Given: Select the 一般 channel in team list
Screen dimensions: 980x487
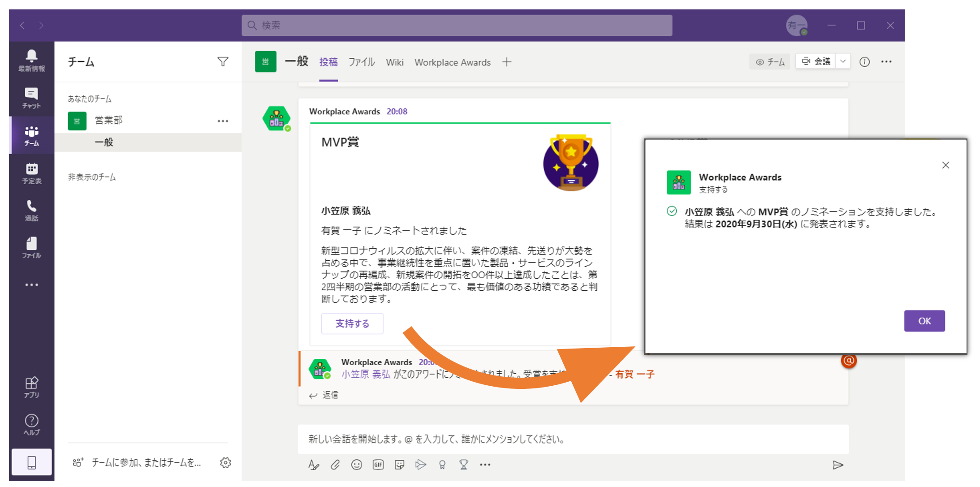Looking at the screenshot, I should [x=104, y=142].
